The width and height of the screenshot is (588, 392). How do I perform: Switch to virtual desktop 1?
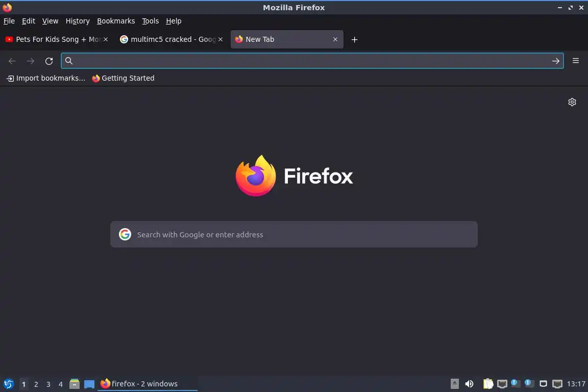(x=23, y=384)
